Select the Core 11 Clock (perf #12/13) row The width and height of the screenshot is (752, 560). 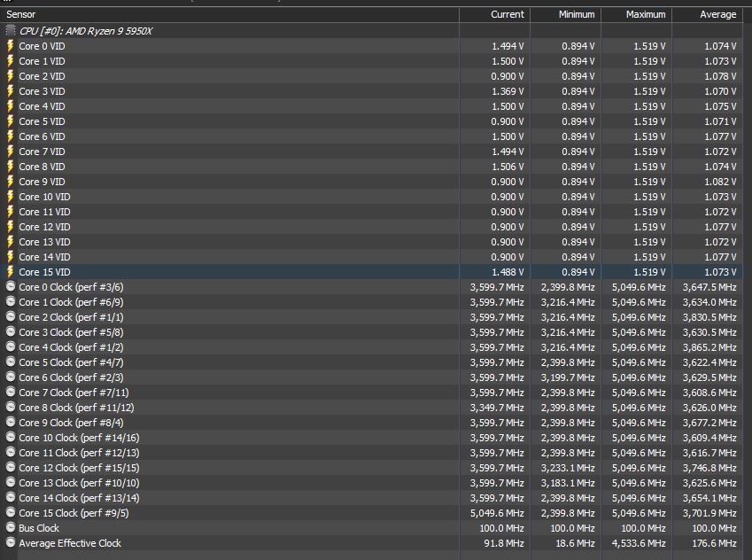371,453
